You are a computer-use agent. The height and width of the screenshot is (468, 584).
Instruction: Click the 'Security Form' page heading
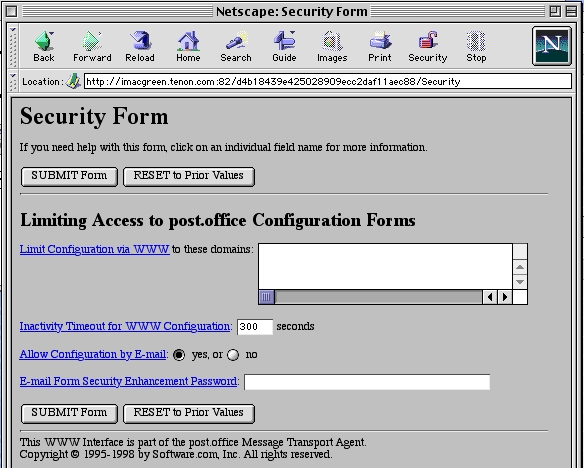[x=94, y=116]
